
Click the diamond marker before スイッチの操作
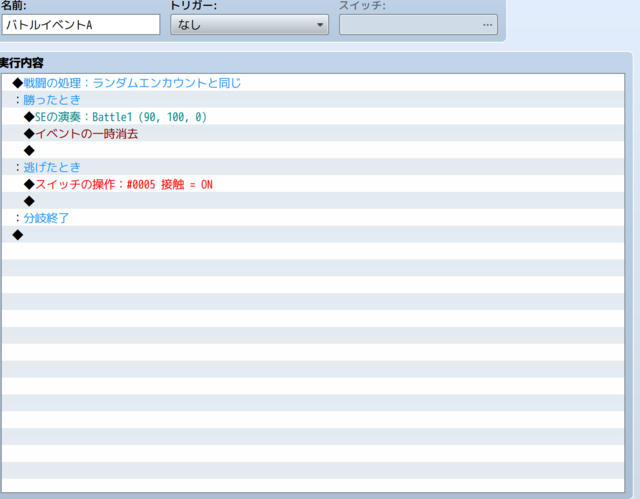[x=29, y=184]
